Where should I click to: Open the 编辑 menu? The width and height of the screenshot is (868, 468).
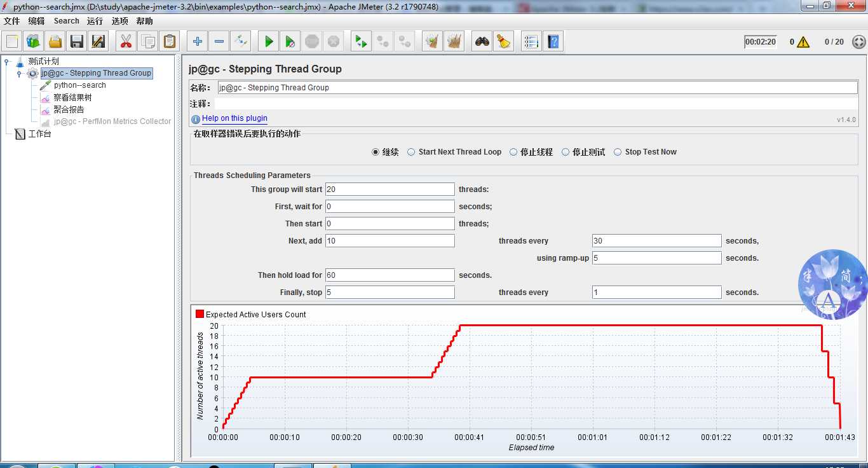pyautogui.click(x=36, y=21)
